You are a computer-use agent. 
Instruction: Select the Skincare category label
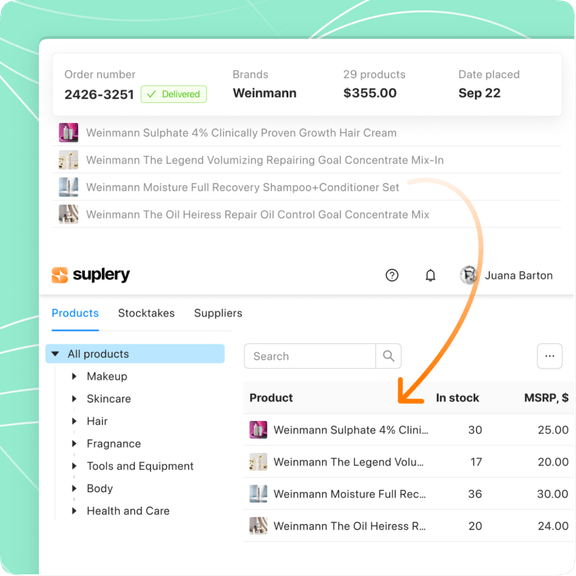click(x=109, y=399)
